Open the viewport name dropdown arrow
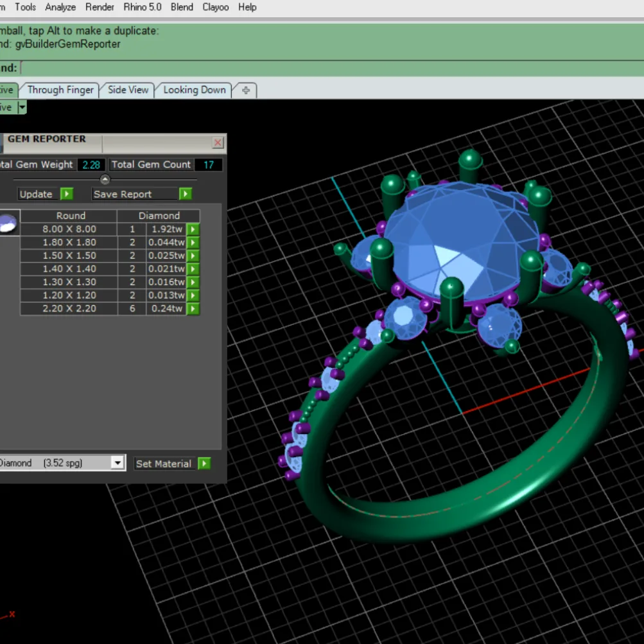This screenshot has width=644, height=644. [x=22, y=107]
